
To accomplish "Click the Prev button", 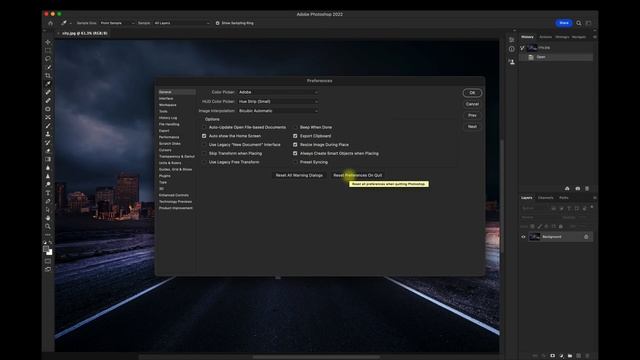I will (472, 116).
